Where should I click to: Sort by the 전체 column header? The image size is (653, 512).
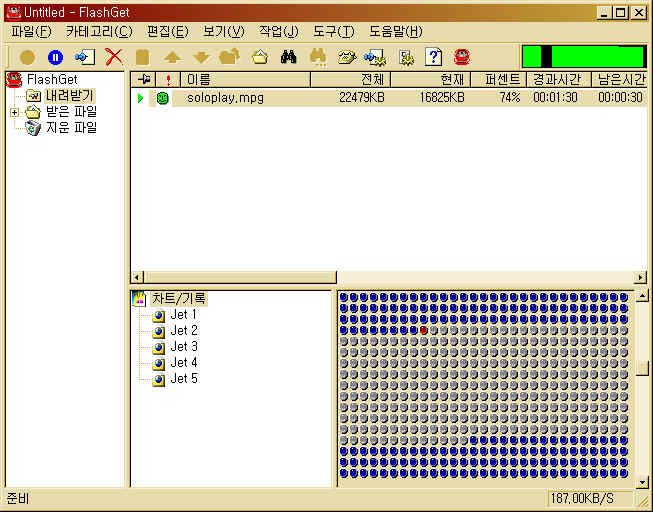click(351, 79)
